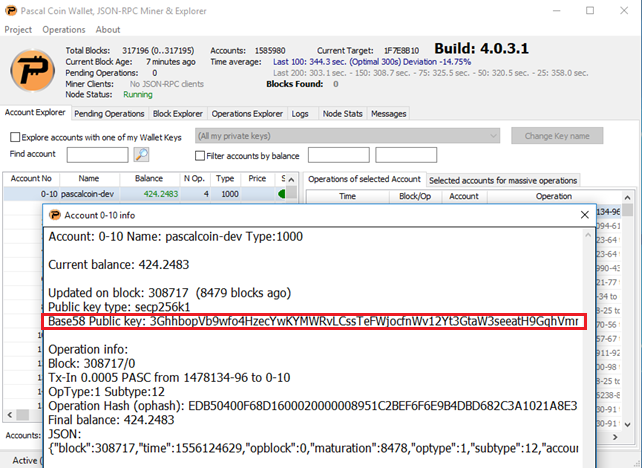The image size is (643, 469).
Task: Open the All my private keys dropdown
Action: pyautogui.click(x=347, y=136)
